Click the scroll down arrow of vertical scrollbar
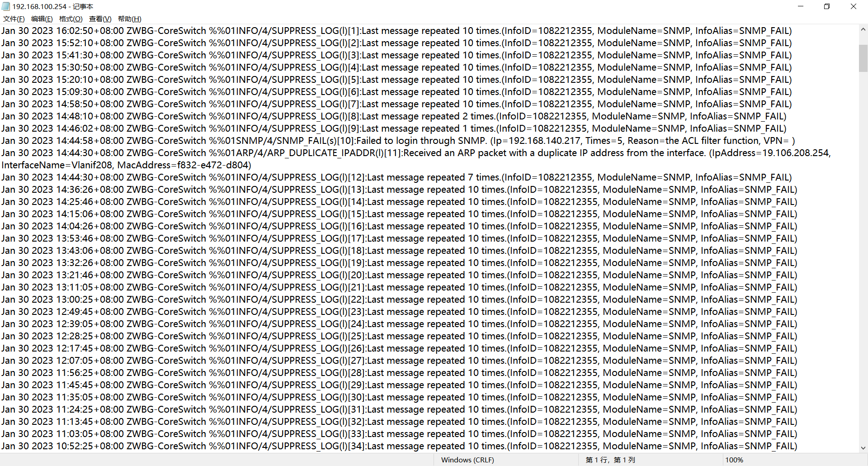 coord(863,448)
